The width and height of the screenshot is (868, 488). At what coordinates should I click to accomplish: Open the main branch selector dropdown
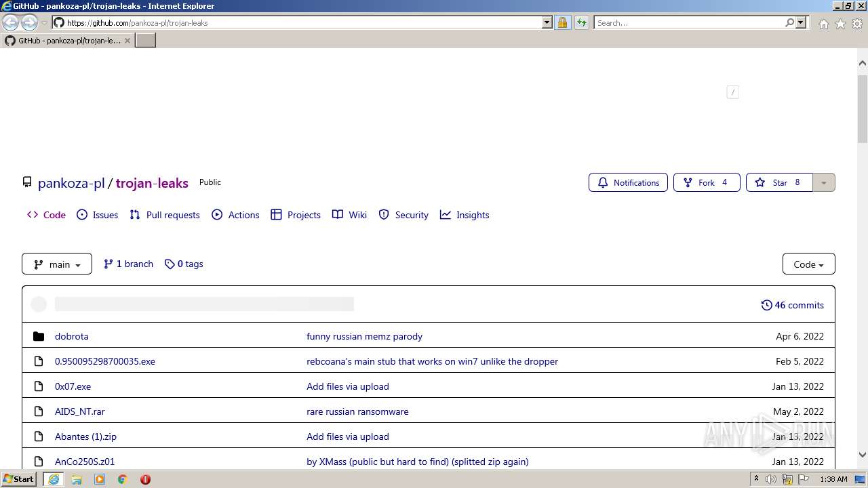click(57, 264)
